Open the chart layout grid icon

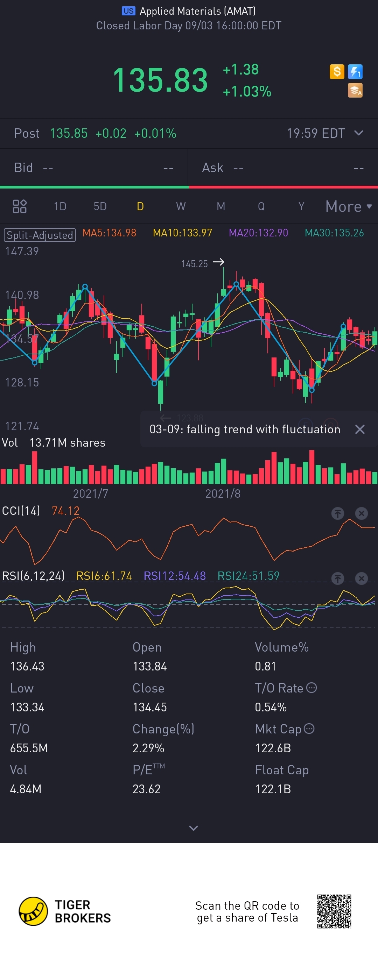pos(20,206)
